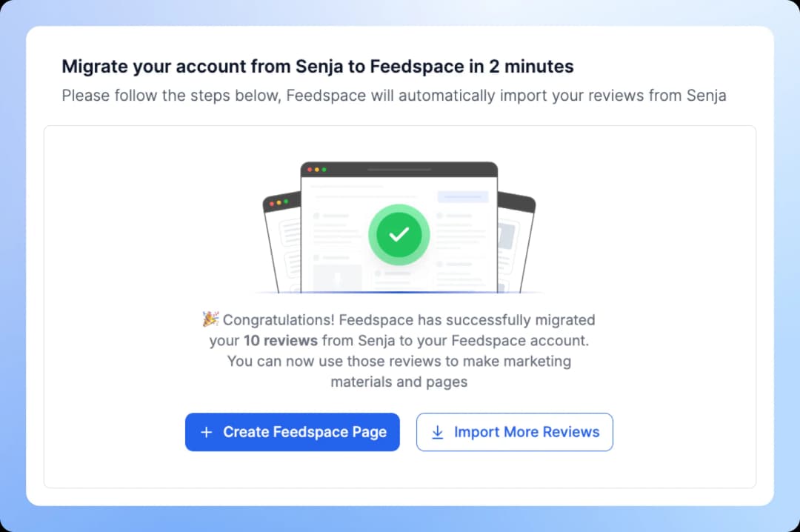Click the blue button inside the browser illustration
800x532 pixels.
click(461, 196)
